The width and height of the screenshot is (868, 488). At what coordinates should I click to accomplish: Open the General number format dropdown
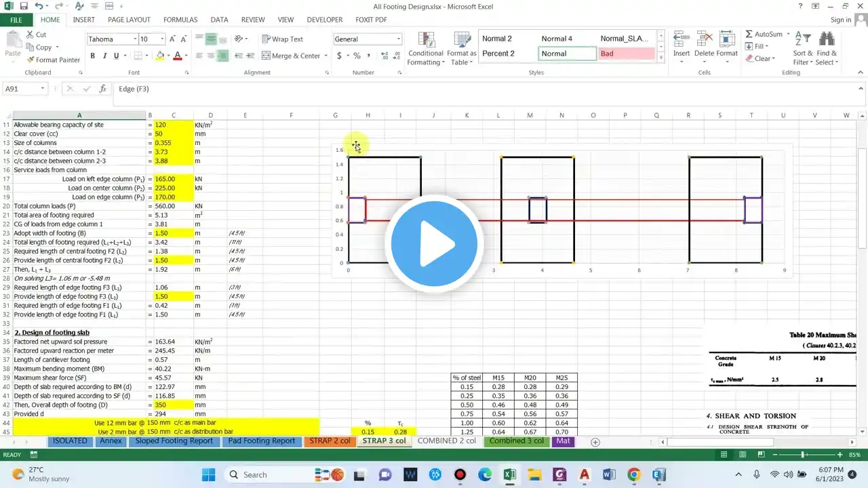click(x=398, y=39)
